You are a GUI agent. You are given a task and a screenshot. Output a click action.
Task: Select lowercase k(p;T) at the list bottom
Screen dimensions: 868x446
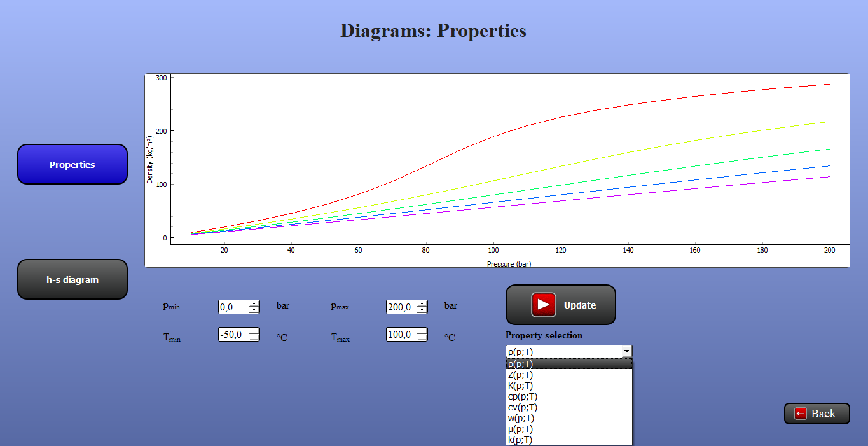(569, 440)
